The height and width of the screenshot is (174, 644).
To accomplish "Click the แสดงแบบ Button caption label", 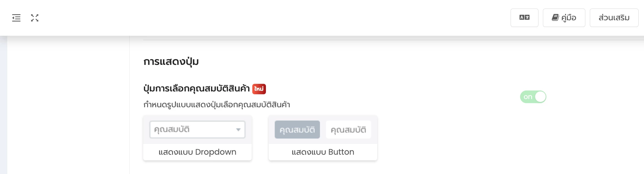I will (x=323, y=152).
